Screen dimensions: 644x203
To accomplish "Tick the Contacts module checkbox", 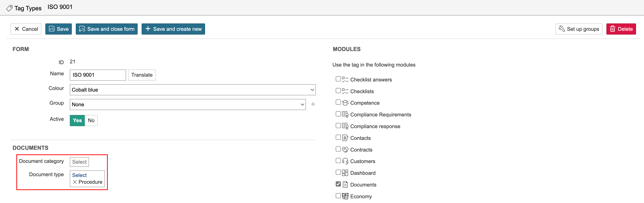I will [x=338, y=137].
